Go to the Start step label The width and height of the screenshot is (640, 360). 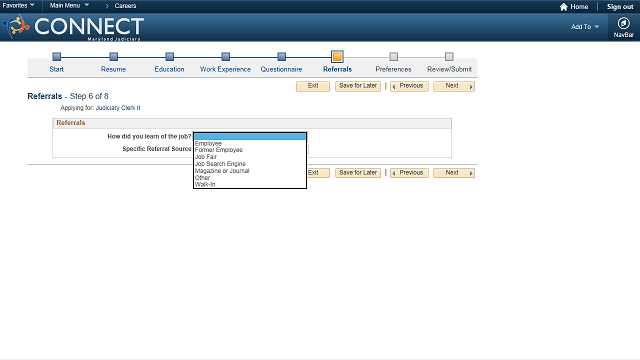56,69
